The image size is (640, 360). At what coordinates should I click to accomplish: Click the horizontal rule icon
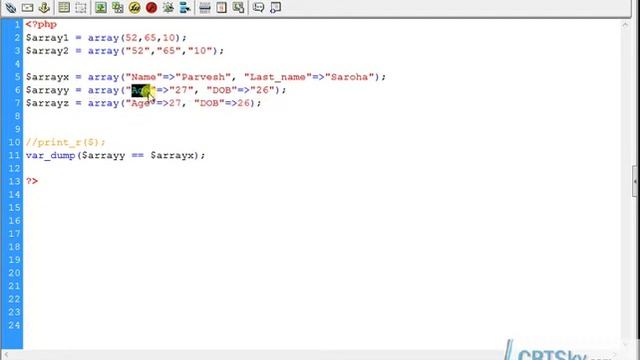(205, 7)
